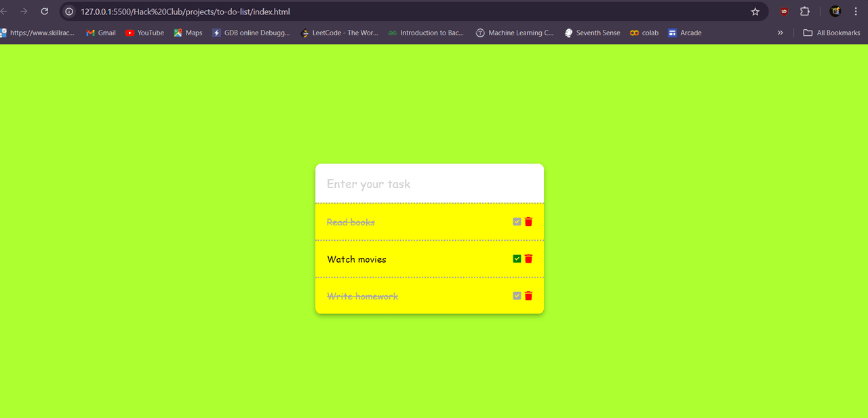Open the Chrome three-dot menu
The image size is (868, 418).
[x=856, y=12]
